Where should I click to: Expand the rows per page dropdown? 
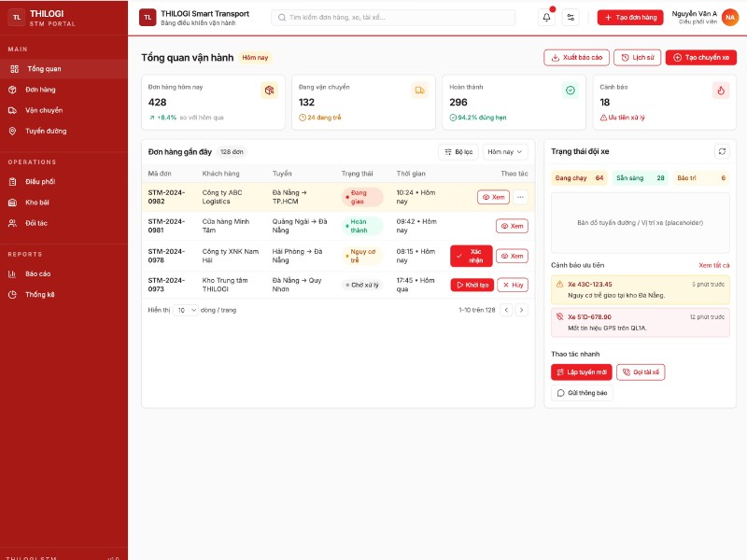tap(185, 310)
